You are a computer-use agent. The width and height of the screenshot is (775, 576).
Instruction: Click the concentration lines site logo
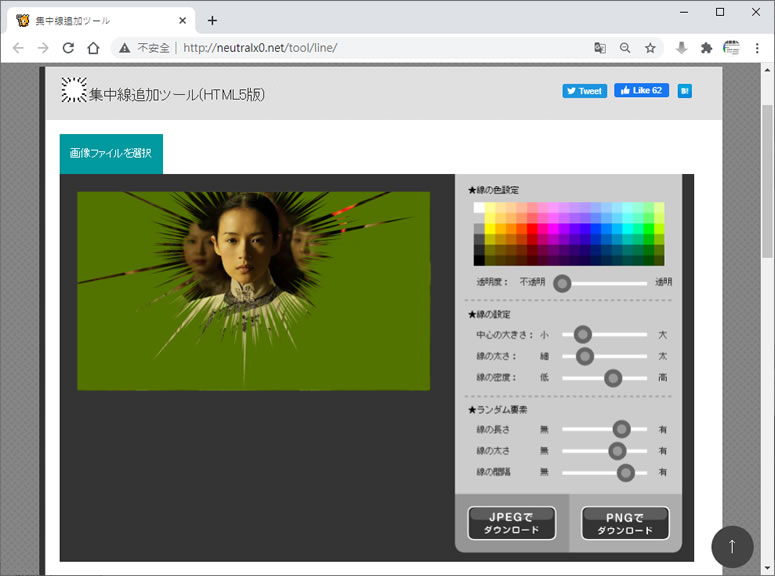coord(74,90)
